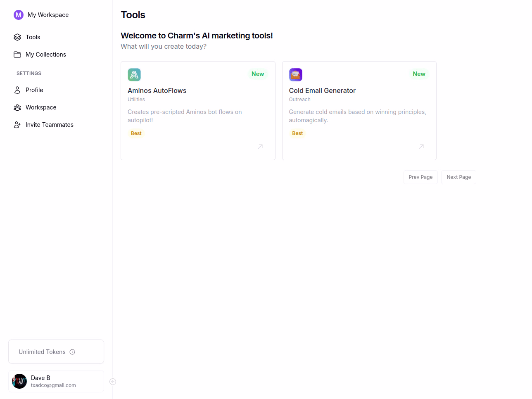Click the Cold Email Generator app icon
Screen dimensions: 532x399
296,75
